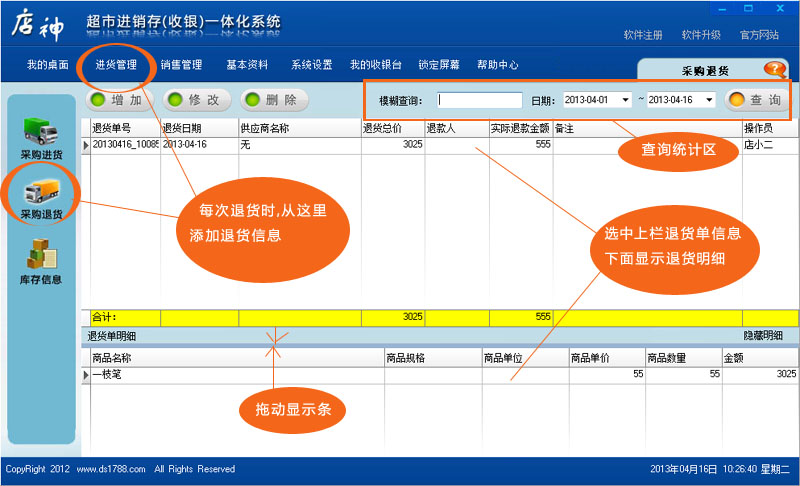The image size is (800, 486).
Task: Click the 合计 total row label
Action: pyautogui.click(x=104, y=317)
